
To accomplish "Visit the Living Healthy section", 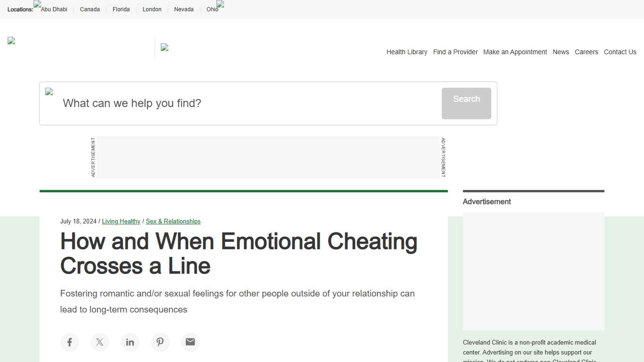I will pos(121,221).
